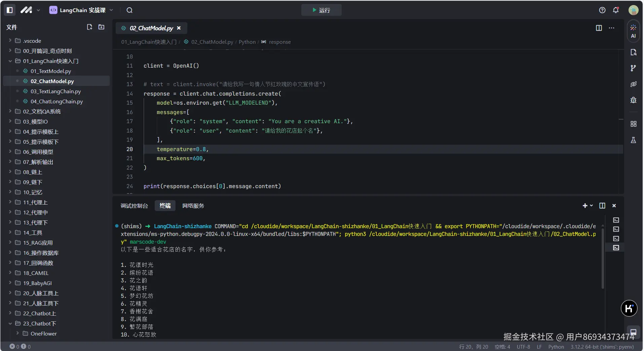Click the new folder icon in file panel
This screenshot has height=351, width=644.
point(101,27)
